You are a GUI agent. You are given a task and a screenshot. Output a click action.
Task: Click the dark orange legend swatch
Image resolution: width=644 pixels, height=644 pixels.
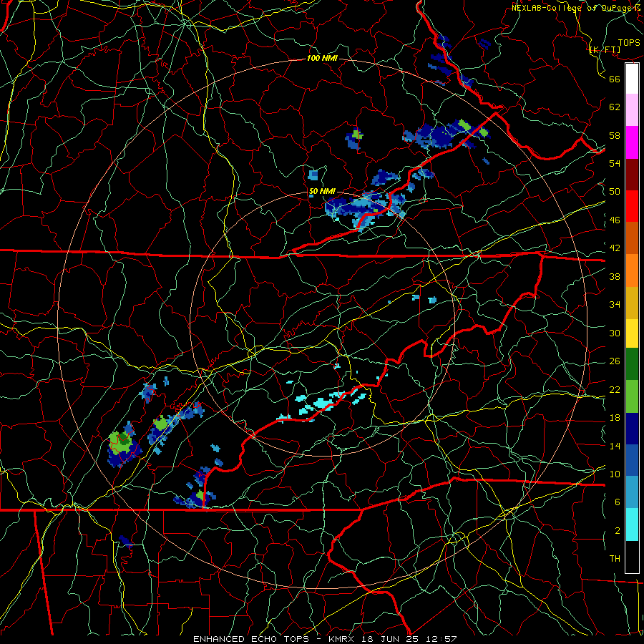632,238
